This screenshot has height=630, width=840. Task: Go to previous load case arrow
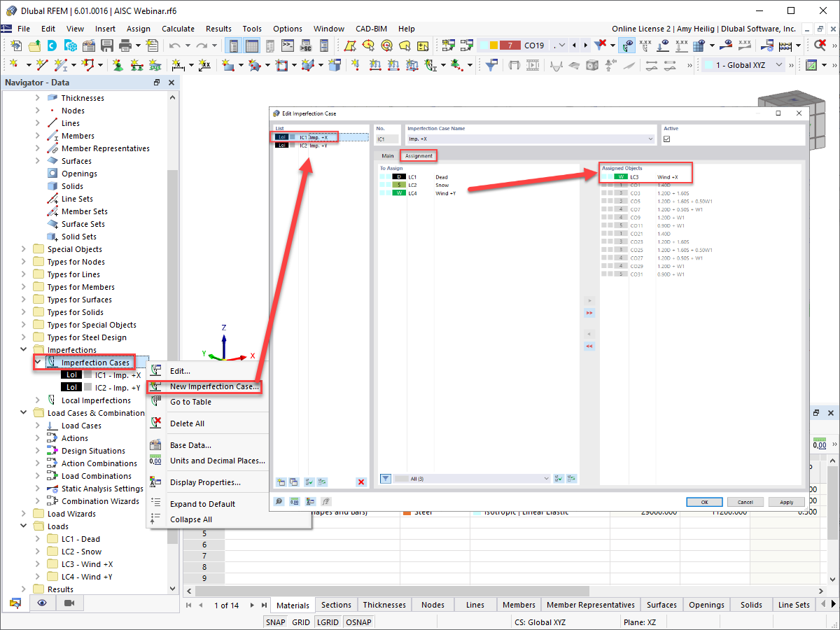tap(575, 45)
